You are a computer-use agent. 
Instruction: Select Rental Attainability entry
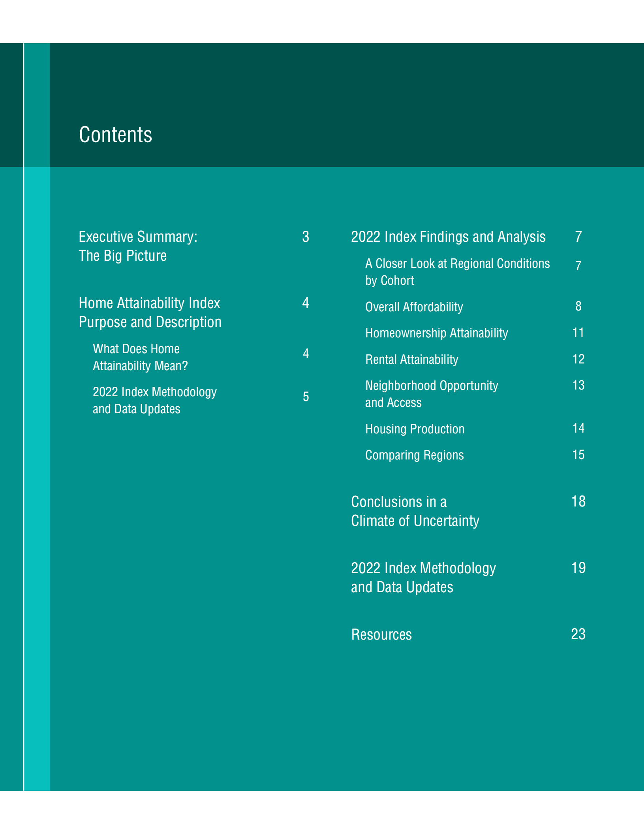(x=411, y=360)
